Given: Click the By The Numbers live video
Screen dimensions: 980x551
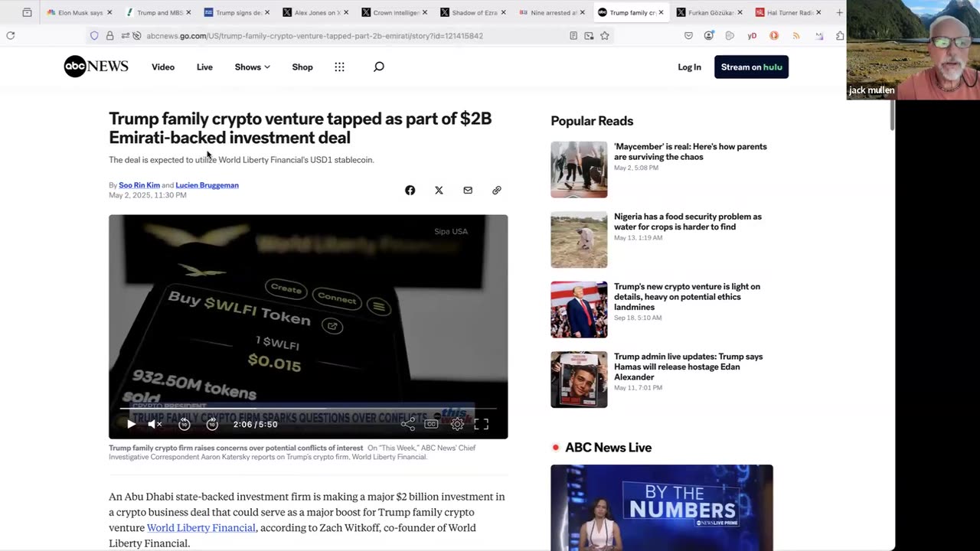Looking at the screenshot, I should pyautogui.click(x=661, y=507).
